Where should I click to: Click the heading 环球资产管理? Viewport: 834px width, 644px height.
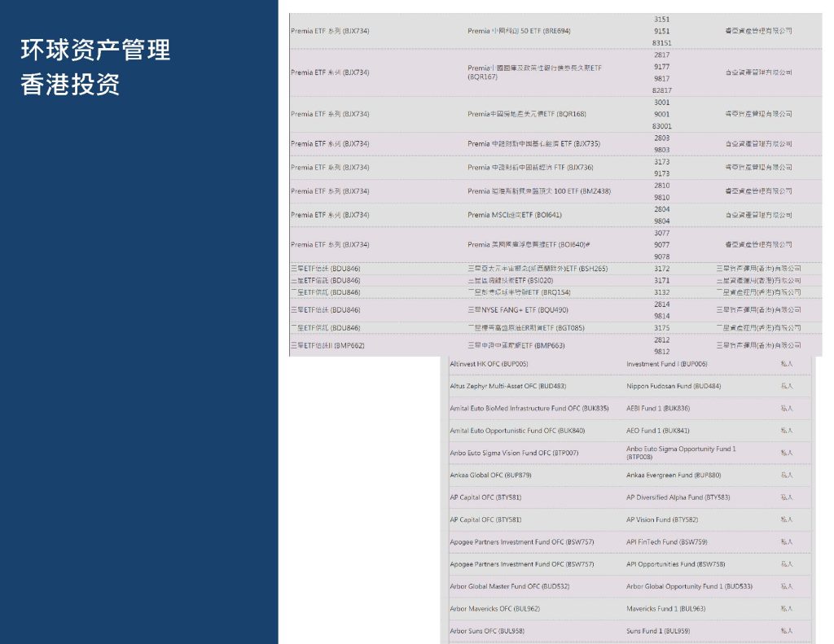(96, 50)
